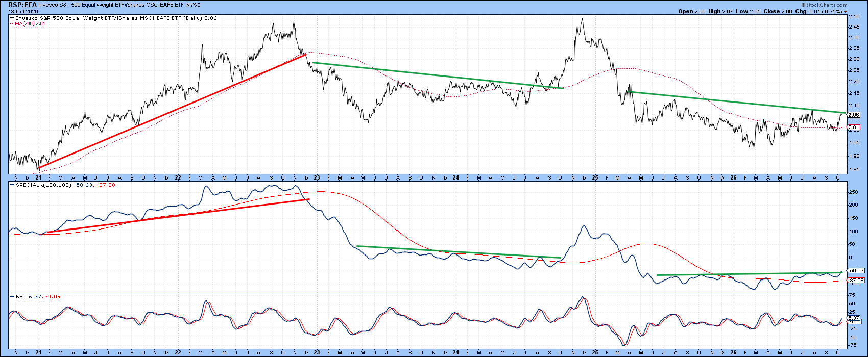Click the 2.45 price axis label
This screenshot has height=357, width=868.
[854, 27]
